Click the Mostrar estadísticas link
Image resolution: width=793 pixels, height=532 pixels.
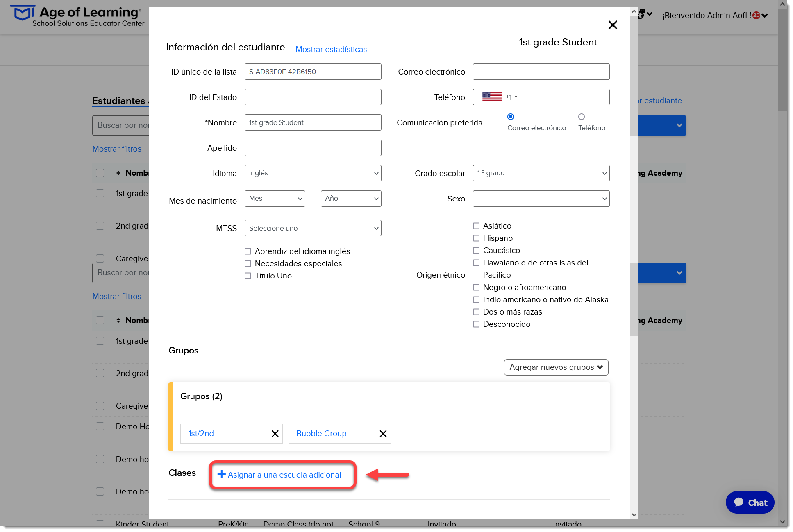point(331,50)
